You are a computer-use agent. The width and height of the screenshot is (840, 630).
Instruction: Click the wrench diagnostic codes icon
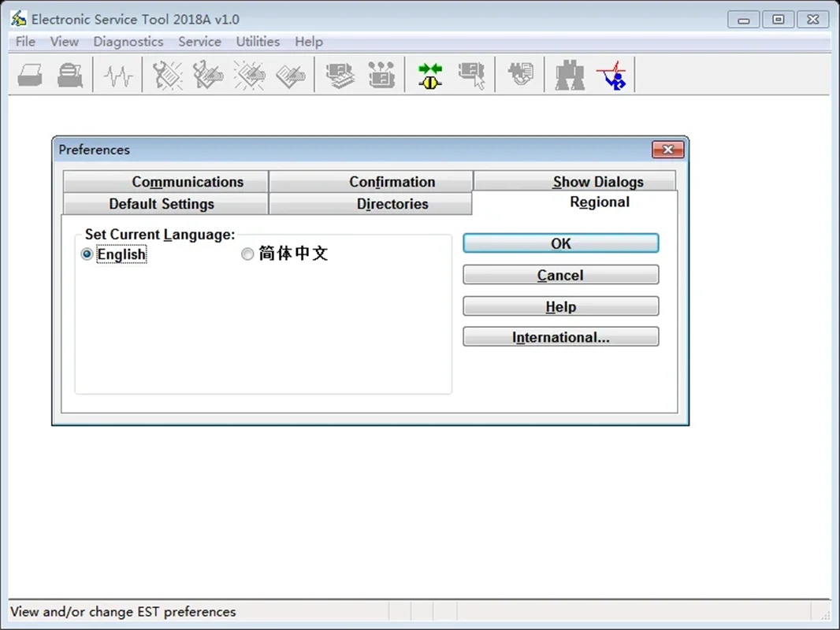167,76
